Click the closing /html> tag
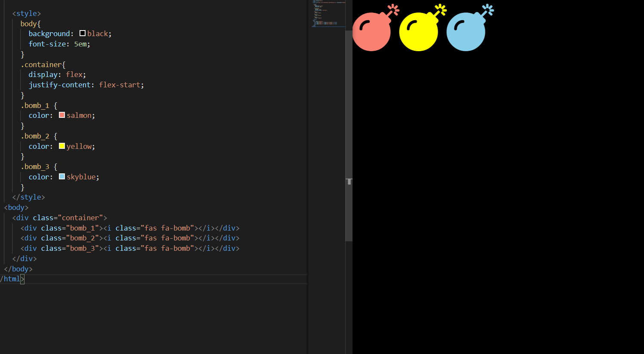 coord(12,279)
